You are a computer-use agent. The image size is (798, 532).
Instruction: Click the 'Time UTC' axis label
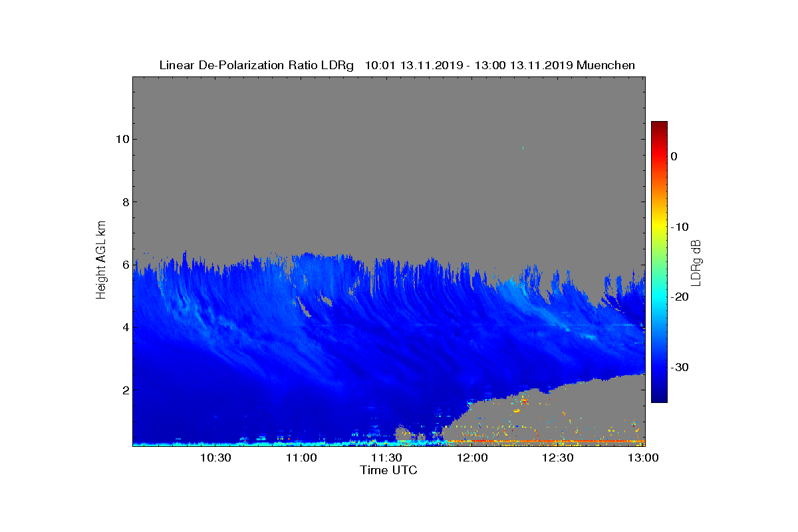tap(389, 470)
